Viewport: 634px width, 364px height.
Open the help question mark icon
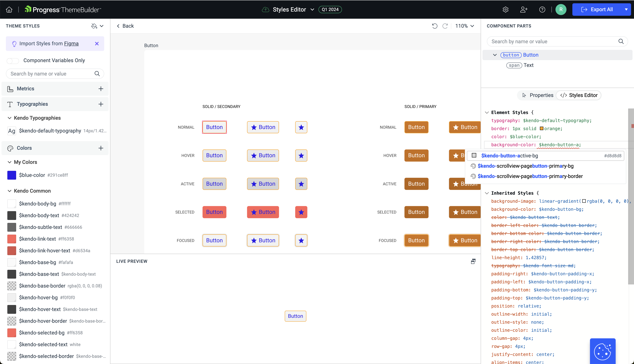tap(542, 10)
